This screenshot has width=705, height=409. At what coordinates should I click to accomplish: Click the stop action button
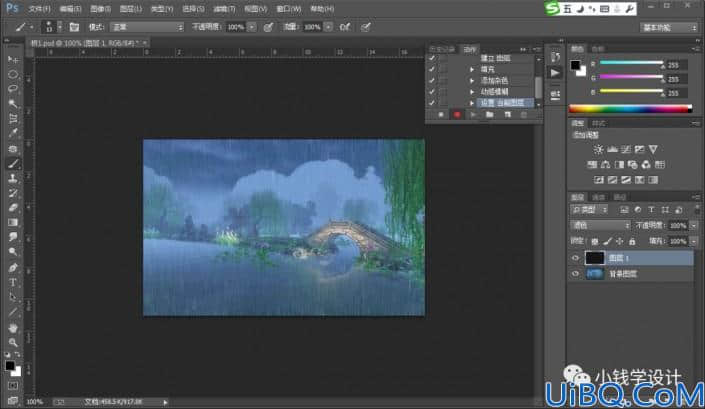coord(441,115)
